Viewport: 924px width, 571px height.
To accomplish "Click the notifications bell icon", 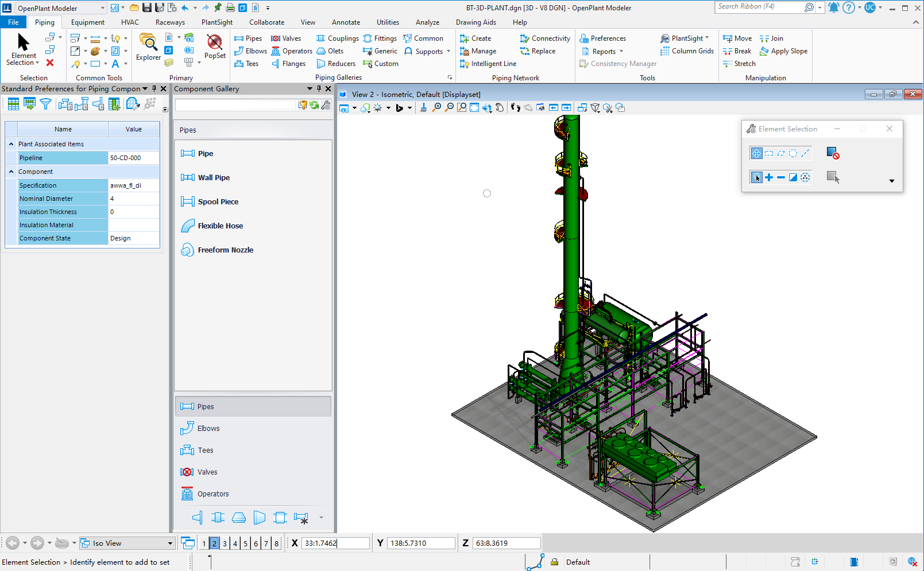I will (833, 8).
